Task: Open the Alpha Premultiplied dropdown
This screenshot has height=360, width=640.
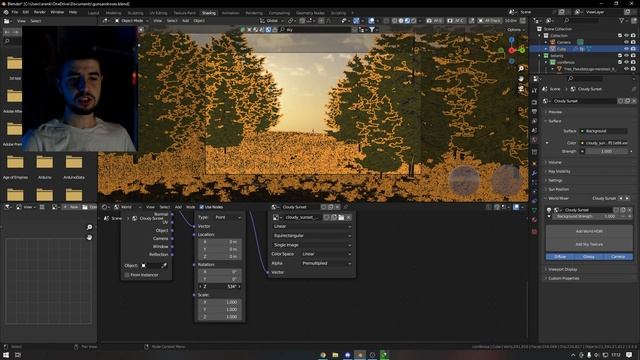Action: (x=326, y=263)
